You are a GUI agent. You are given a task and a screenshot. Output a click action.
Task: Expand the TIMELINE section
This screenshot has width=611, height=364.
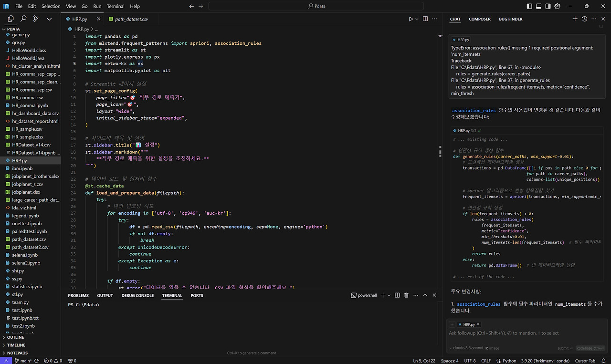[x=30, y=345]
